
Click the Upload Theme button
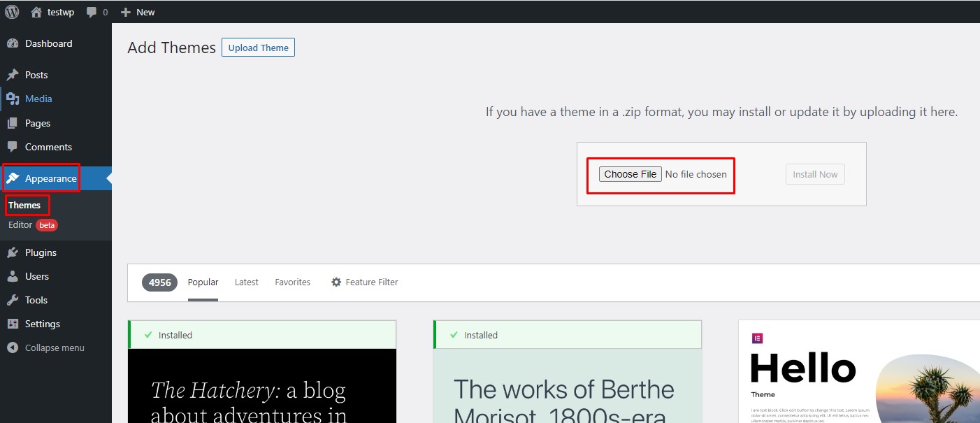point(258,48)
